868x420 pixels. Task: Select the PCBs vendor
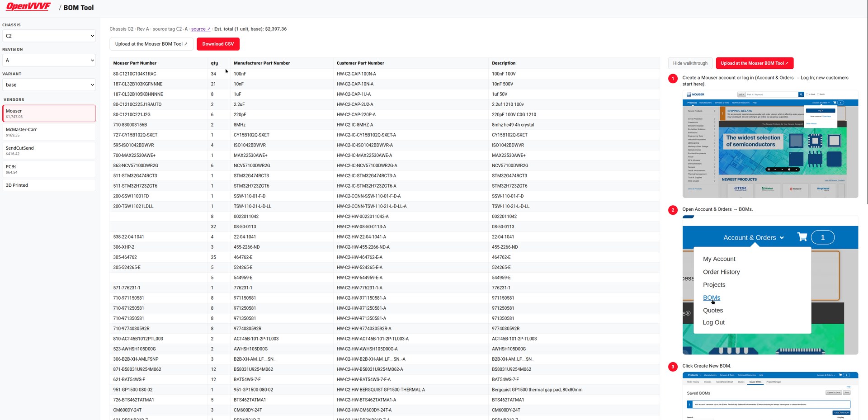(x=49, y=169)
